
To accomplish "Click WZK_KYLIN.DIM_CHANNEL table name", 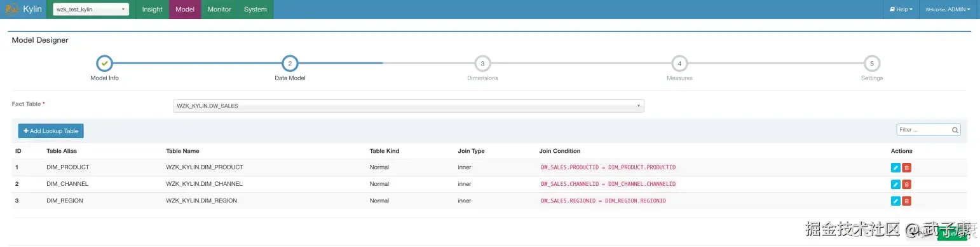I will pos(204,184).
